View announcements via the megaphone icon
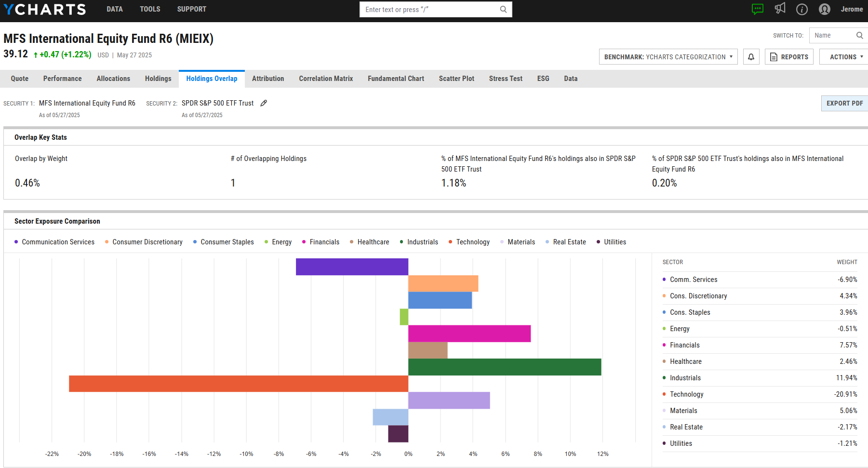 780,9
